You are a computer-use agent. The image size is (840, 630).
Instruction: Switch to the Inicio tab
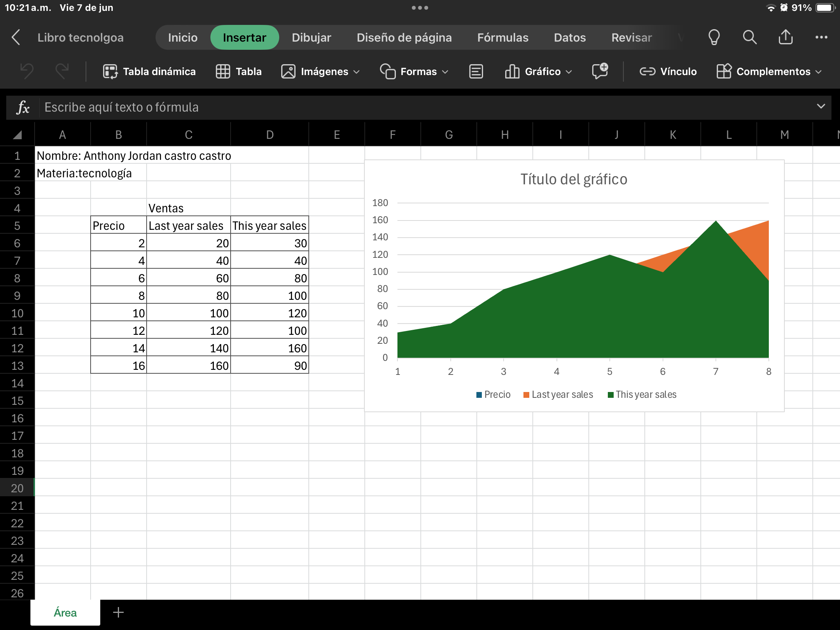click(183, 37)
